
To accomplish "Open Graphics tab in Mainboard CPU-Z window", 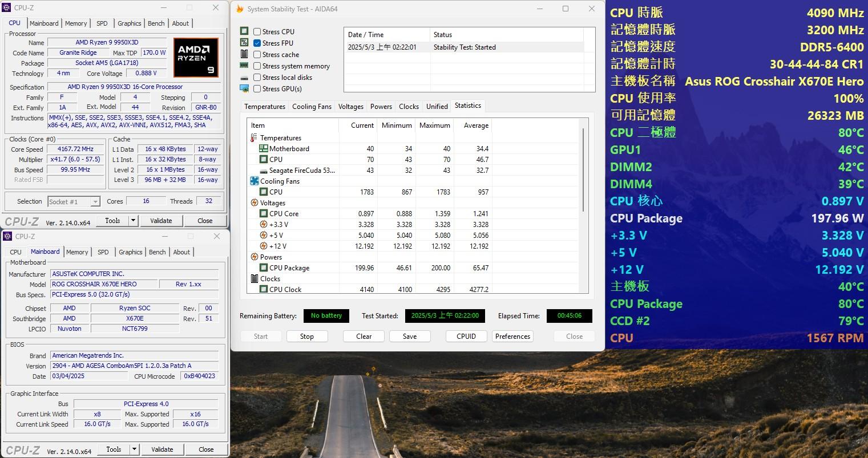I will [x=131, y=252].
